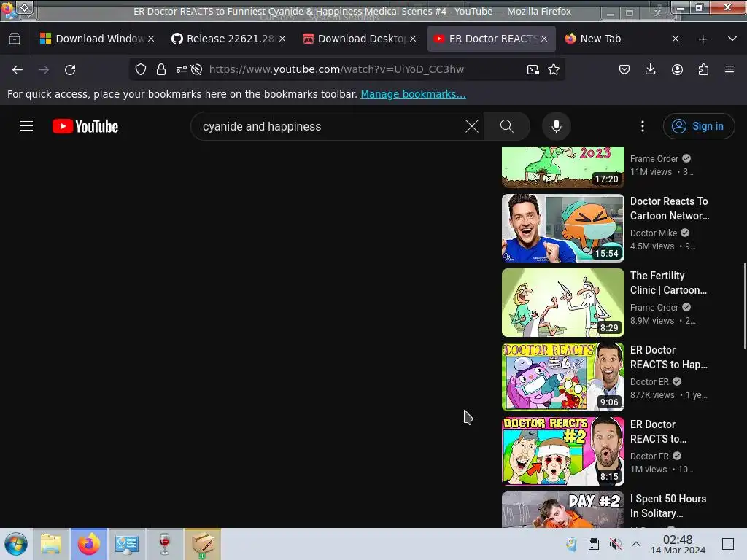Open Doctor Reacts To Cartoon Network title
The height and width of the screenshot is (560, 747).
(670, 209)
